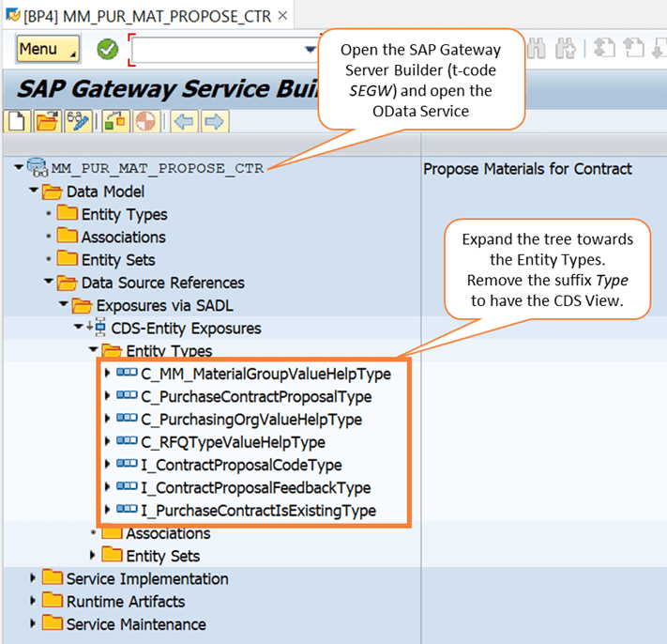Select C_MM_MaterialGroupValueHelpType row
This screenshot has height=644, width=667.
[x=265, y=374]
